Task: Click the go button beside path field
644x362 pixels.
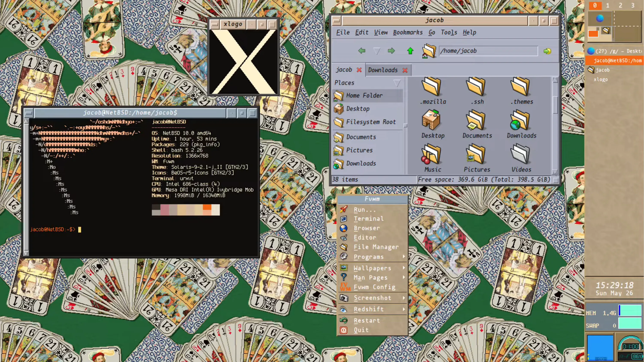Action: 547,51
